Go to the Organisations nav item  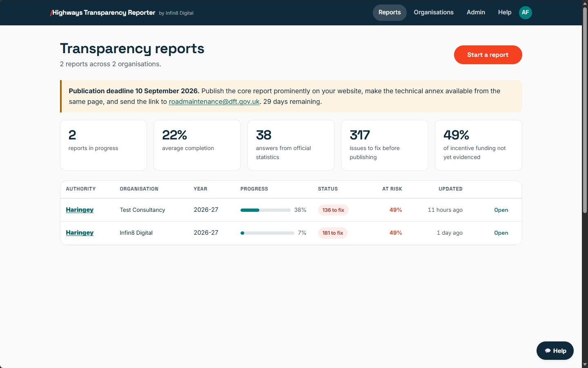(434, 12)
